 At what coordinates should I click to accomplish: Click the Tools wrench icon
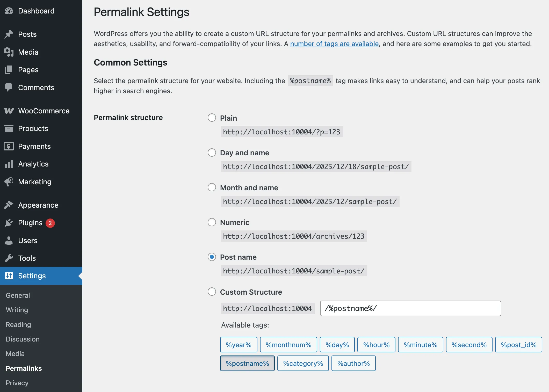tap(9, 258)
